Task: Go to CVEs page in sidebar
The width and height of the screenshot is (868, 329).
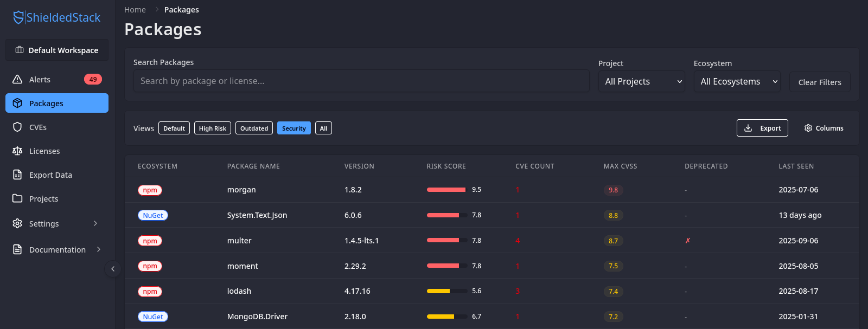Action: click(57, 127)
